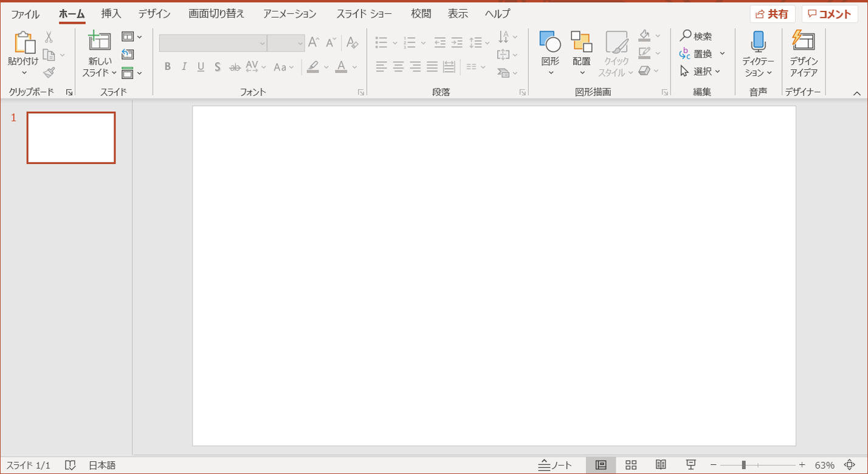The image size is (868, 474).
Task: Open the Font Color dropdown arrow
Action: (x=355, y=67)
